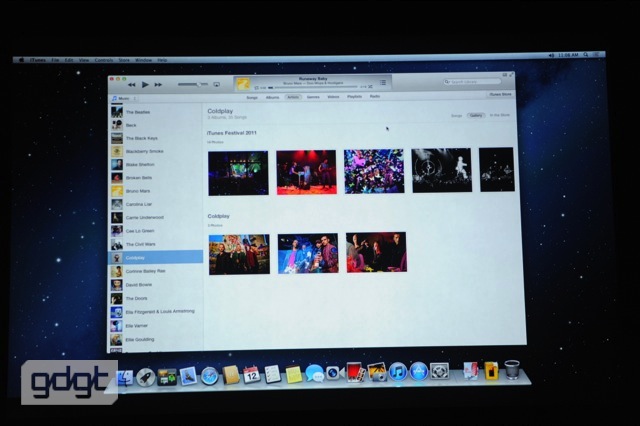Select The Doors artist row
This screenshot has width=640, height=426.
pyautogui.click(x=156, y=298)
